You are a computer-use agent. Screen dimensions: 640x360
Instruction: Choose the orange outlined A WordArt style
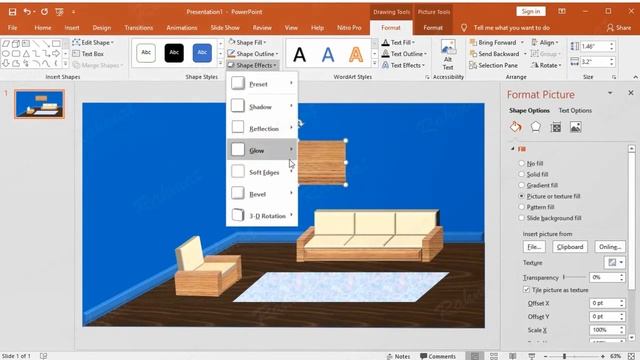[356, 54]
